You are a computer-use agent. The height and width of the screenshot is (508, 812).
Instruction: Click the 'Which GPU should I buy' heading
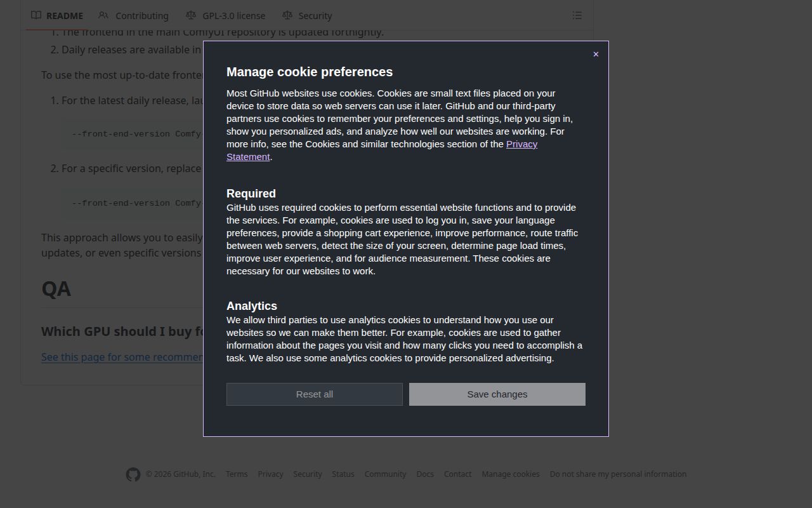122,331
